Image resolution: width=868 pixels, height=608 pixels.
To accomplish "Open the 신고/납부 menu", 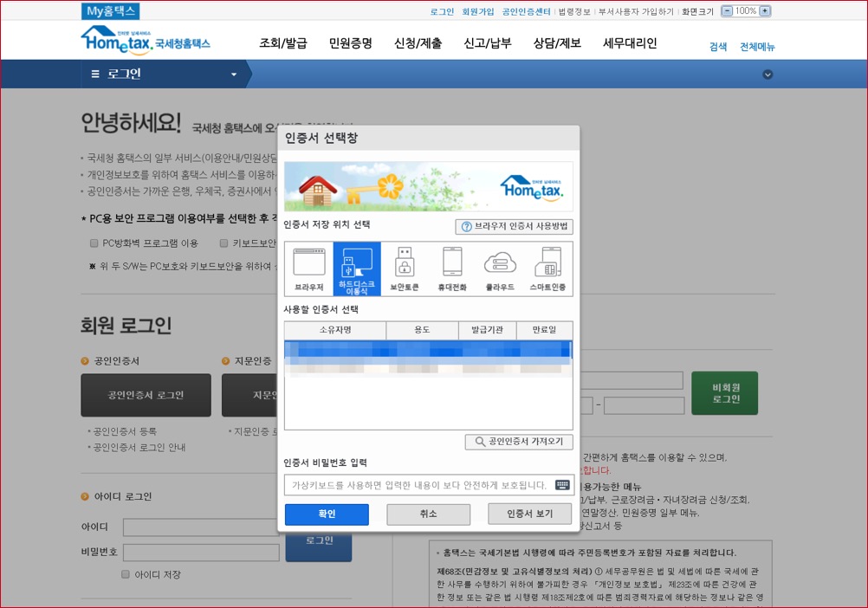I will pyautogui.click(x=487, y=43).
